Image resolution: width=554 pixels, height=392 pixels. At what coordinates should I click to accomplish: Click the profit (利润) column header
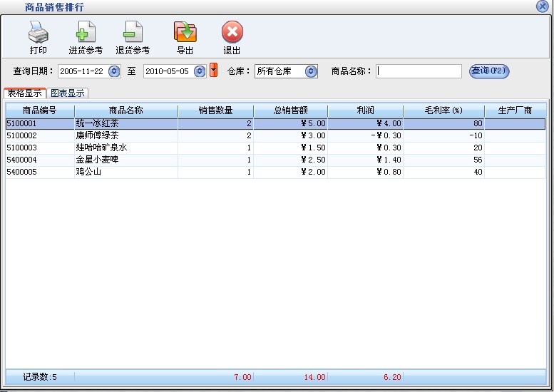[x=365, y=110]
